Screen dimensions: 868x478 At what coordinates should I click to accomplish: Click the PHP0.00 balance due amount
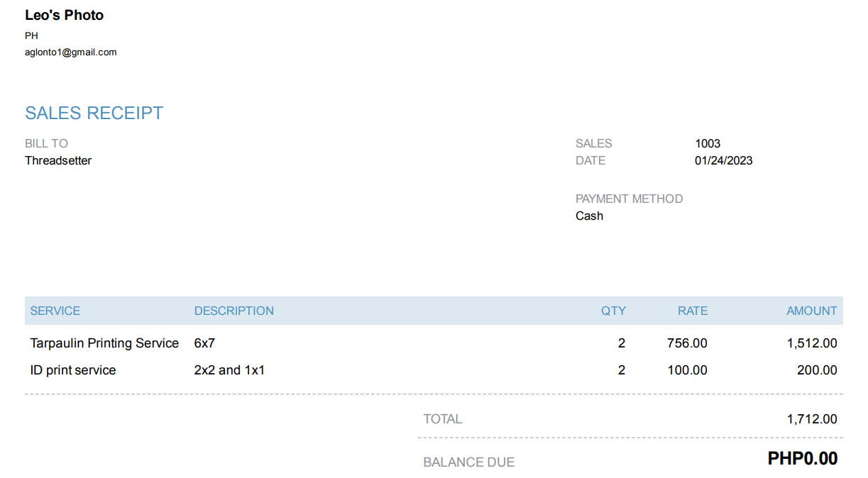click(802, 459)
